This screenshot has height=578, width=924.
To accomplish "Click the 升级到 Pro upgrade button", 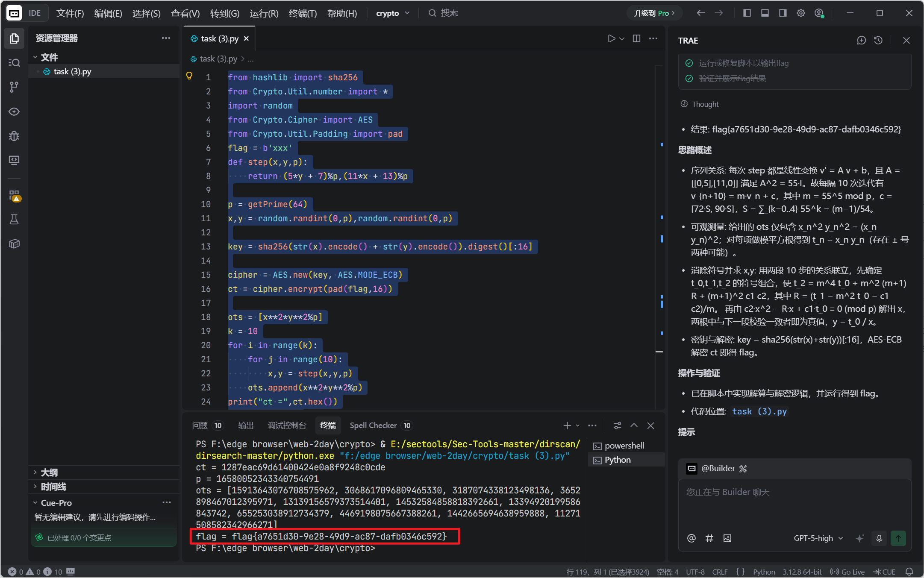I will point(654,13).
